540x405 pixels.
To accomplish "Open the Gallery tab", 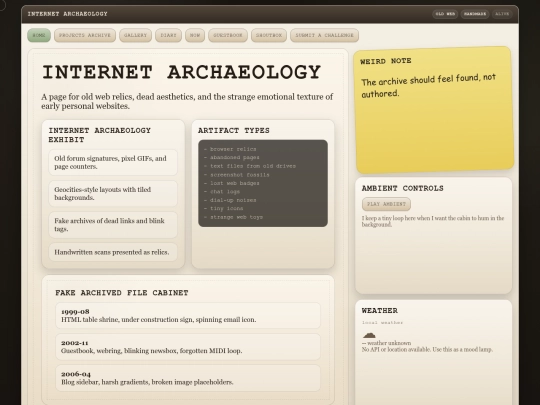I will point(135,35).
